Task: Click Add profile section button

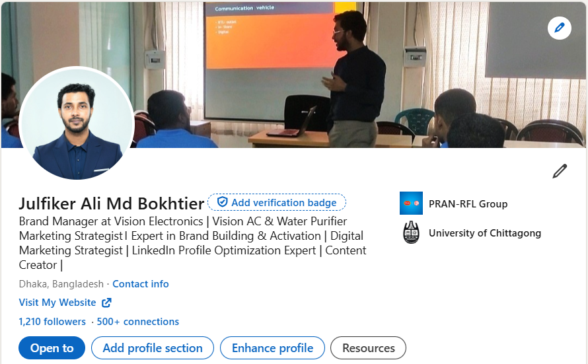Action: click(x=153, y=348)
